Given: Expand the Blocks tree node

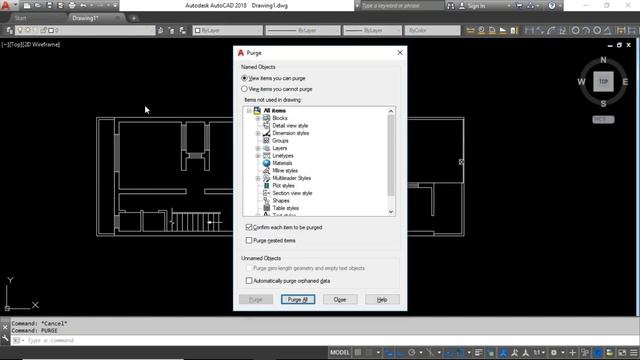Looking at the screenshot, I should [258, 118].
